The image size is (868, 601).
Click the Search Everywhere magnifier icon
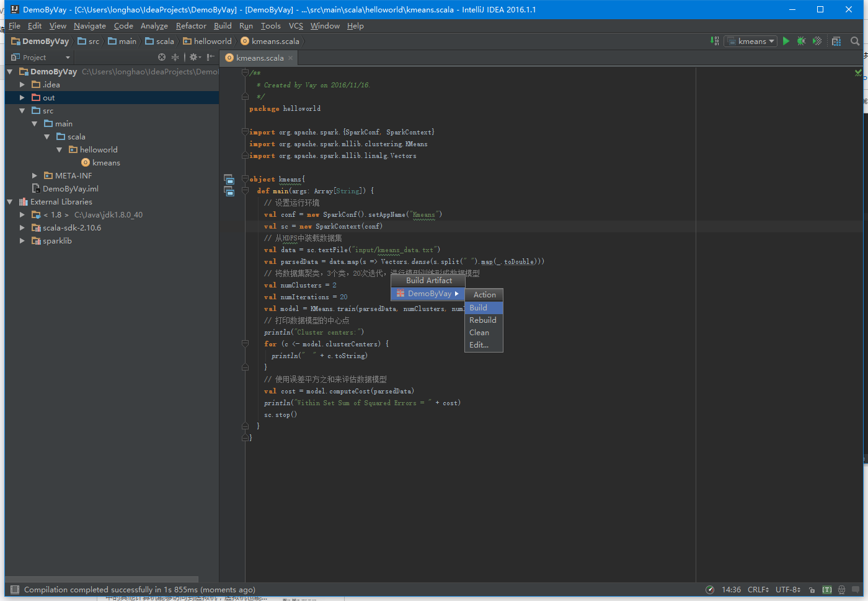(x=855, y=41)
